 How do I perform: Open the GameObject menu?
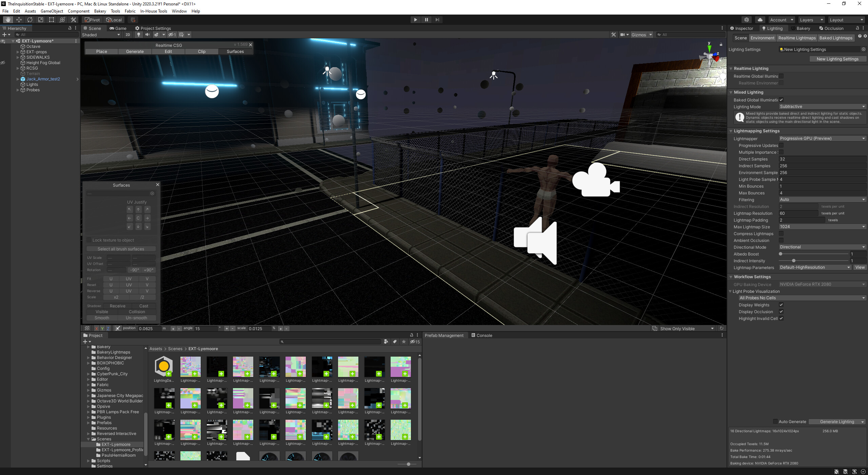tap(52, 11)
